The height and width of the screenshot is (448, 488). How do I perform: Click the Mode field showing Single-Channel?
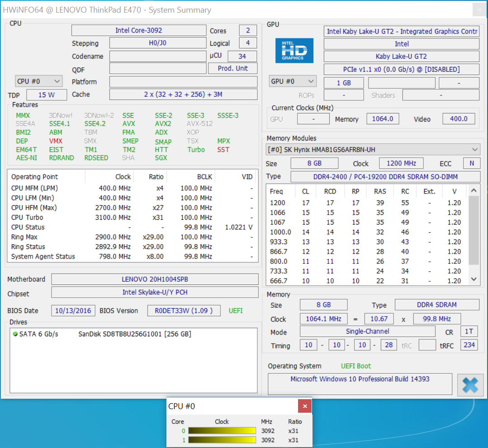pos(368,331)
